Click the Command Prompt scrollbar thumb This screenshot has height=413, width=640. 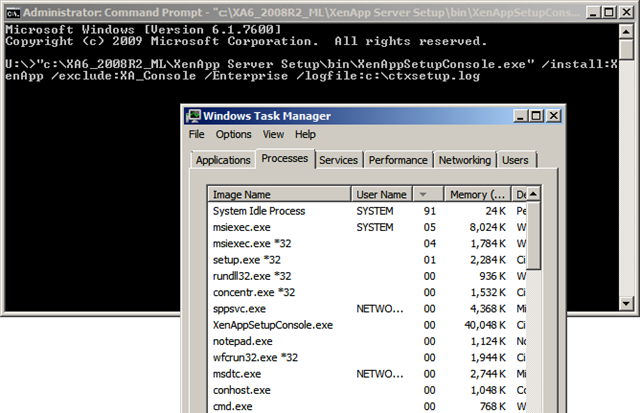click(626, 49)
